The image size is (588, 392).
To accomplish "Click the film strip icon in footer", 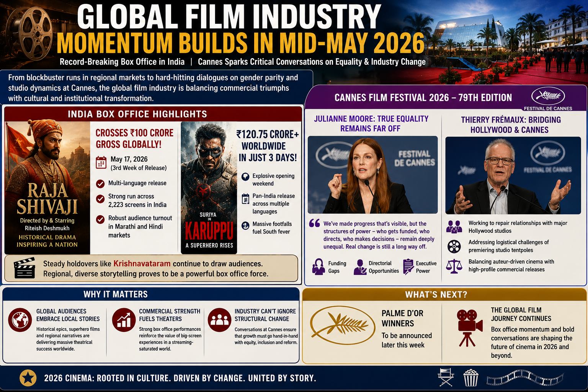I will click(525, 377).
